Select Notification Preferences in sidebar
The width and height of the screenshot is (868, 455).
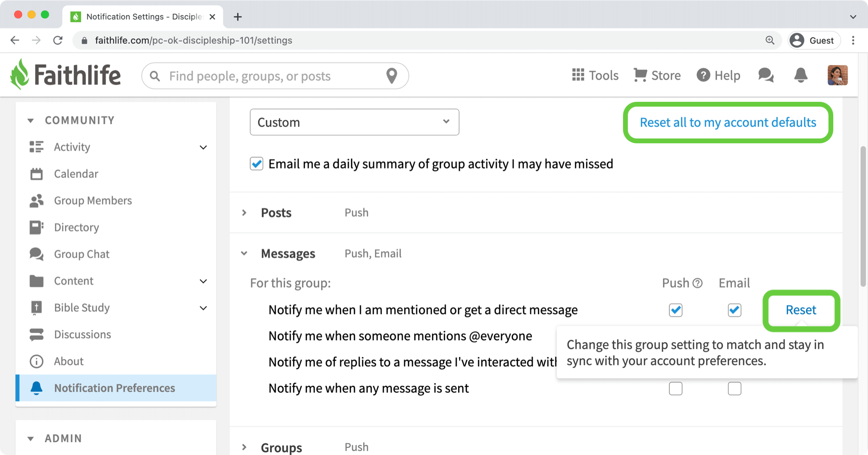click(x=116, y=388)
